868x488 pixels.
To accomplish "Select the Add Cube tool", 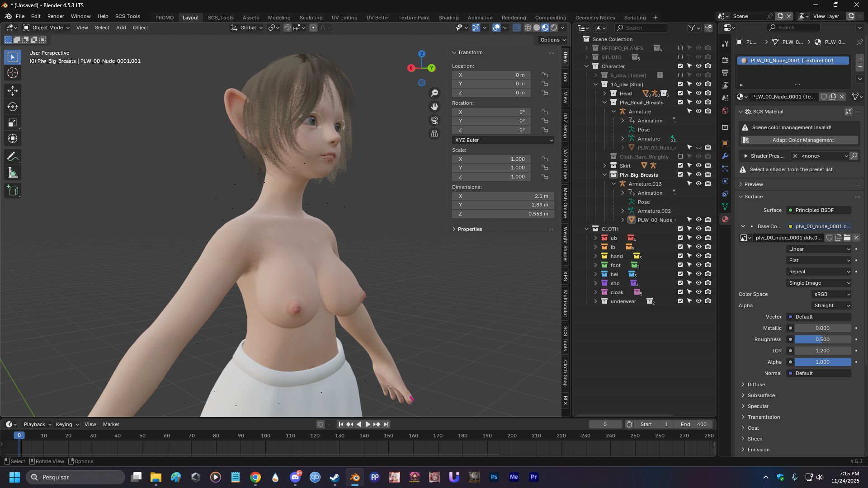I will coord(13,191).
